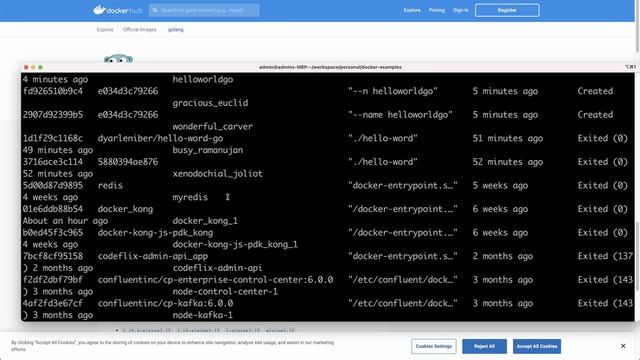Click the golang gopher image thumbnail
This screenshot has width=640, height=360.
coord(118,59)
